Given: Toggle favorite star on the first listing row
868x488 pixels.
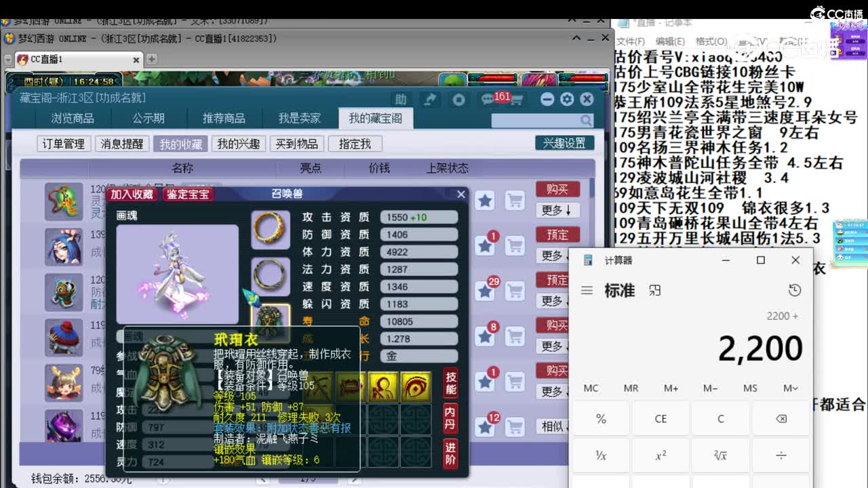Looking at the screenshot, I should tap(485, 201).
